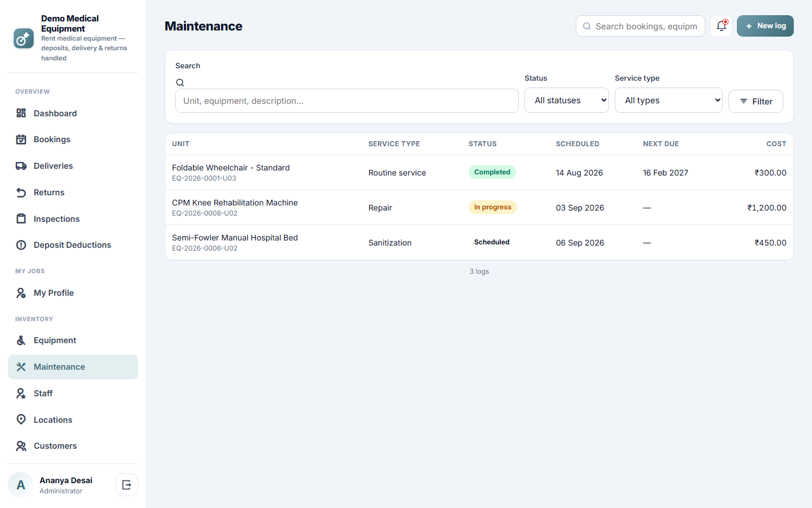Click the Ananya Desai user name
The height and width of the screenshot is (508, 812).
[x=66, y=480]
